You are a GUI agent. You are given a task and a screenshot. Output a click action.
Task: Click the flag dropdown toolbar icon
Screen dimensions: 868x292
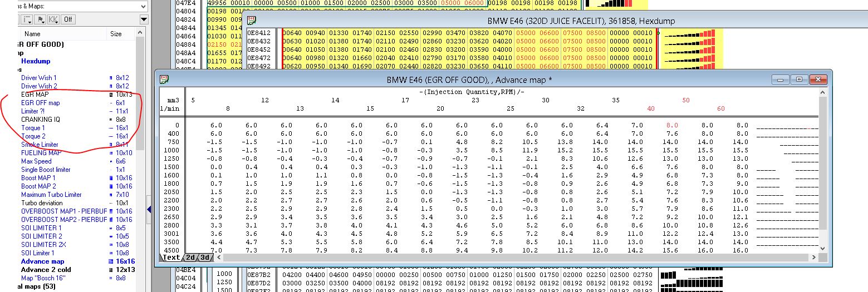pos(41,19)
